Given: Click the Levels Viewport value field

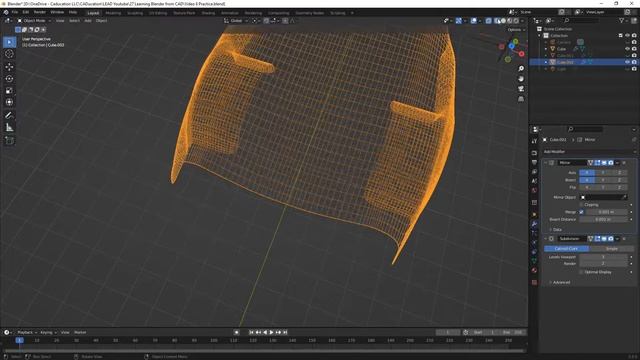Looking at the screenshot, I should 603,257.
